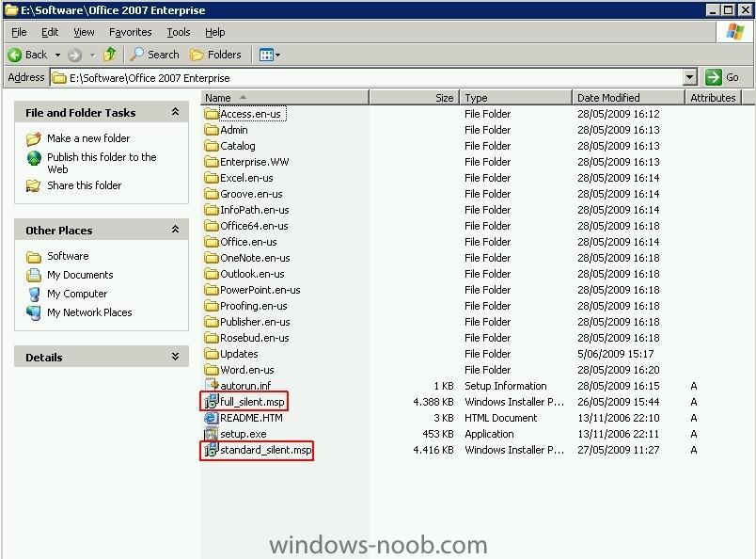This screenshot has height=559, width=756.
Task: Select the Admin folder icon
Action: tap(212, 130)
